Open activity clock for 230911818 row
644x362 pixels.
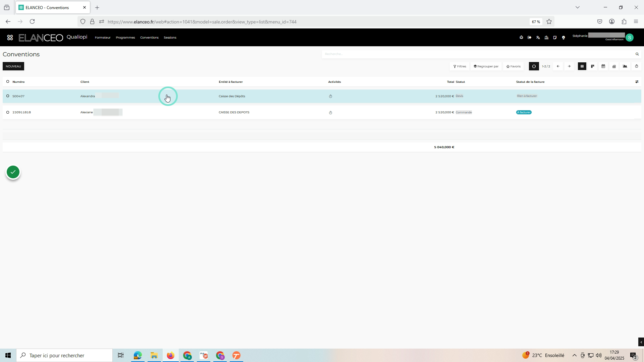[x=330, y=113]
